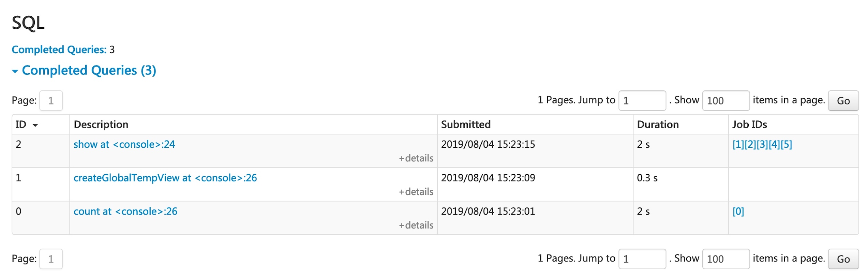Open Job ID 5 of the show query
Screen dimensions: 868x275
tap(787, 144)
